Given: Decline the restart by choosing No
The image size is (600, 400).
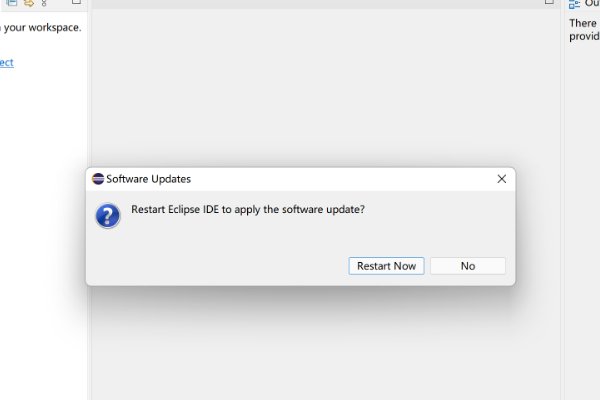Looking at the screenshot, I should [468, 266].
